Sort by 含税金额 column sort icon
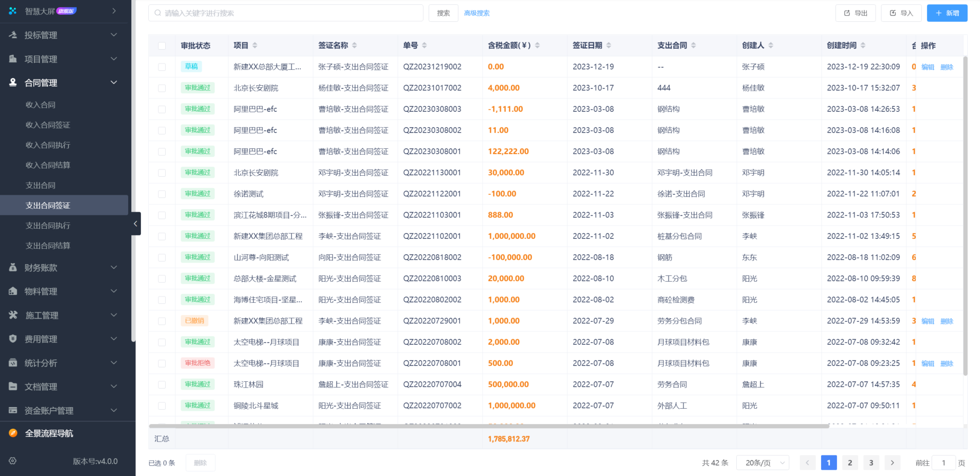Viewport: 980px width, 476px height. [537, 46]
